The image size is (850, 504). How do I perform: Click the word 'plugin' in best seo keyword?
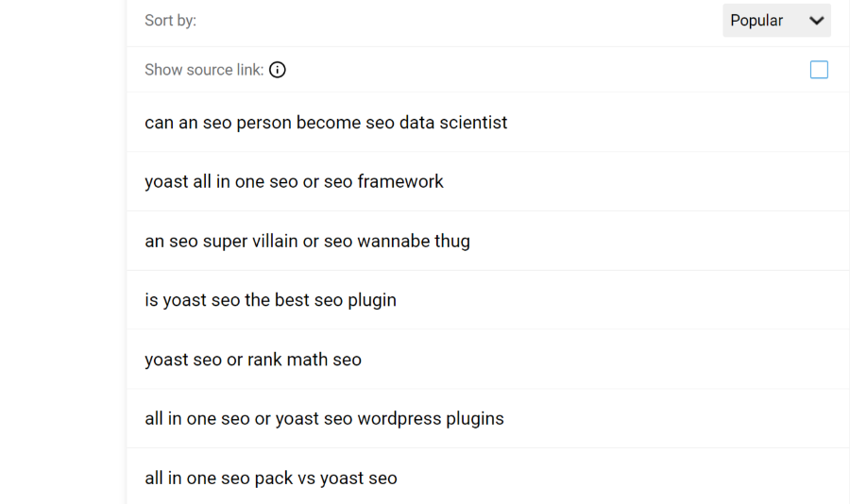click(x=370, y=300)
